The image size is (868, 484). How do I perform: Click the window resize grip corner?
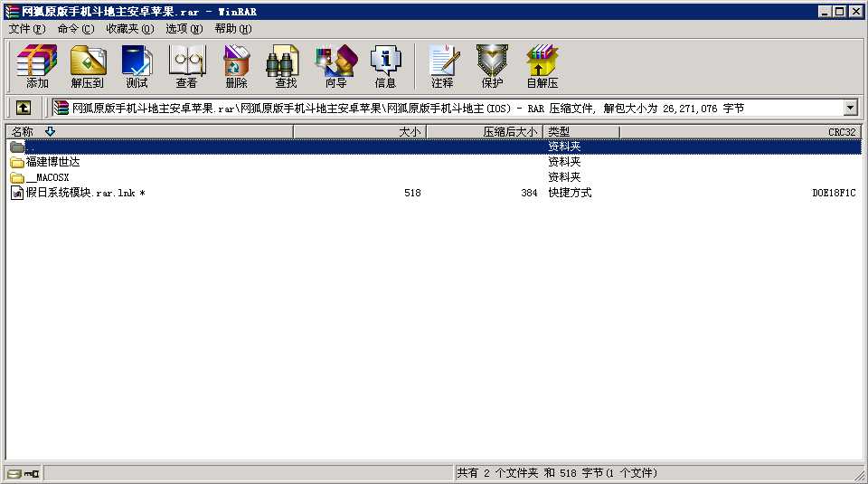tap(859, 475)
